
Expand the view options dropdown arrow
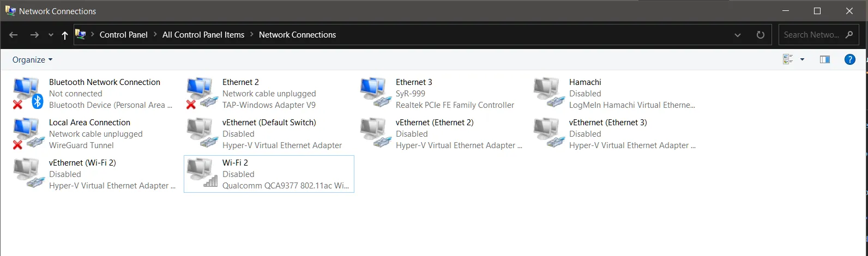coord(802,59)
